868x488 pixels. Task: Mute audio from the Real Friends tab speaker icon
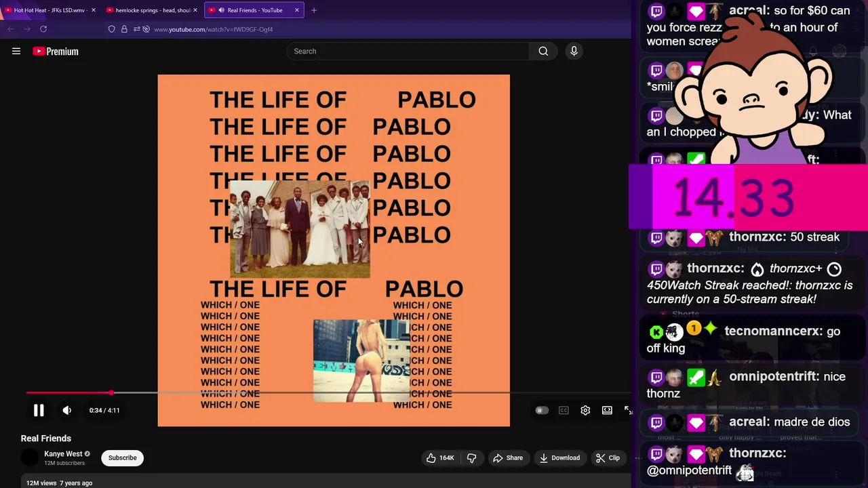pyautogui.click(x=221, y=10)
